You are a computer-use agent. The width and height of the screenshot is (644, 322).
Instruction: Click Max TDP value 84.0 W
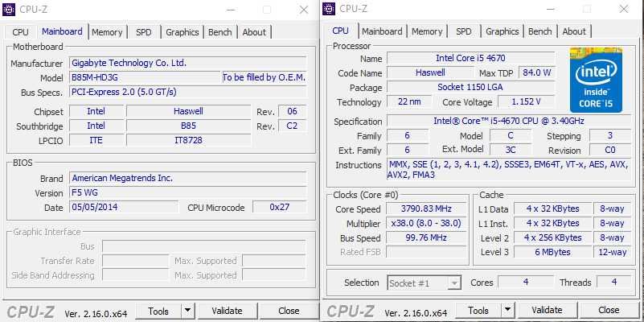(536, 72)
